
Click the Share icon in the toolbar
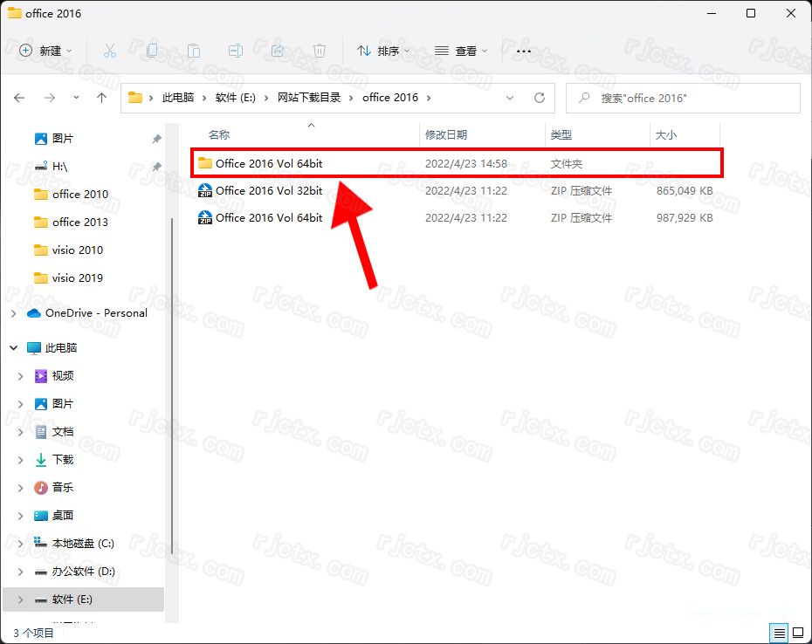[277, 51]
